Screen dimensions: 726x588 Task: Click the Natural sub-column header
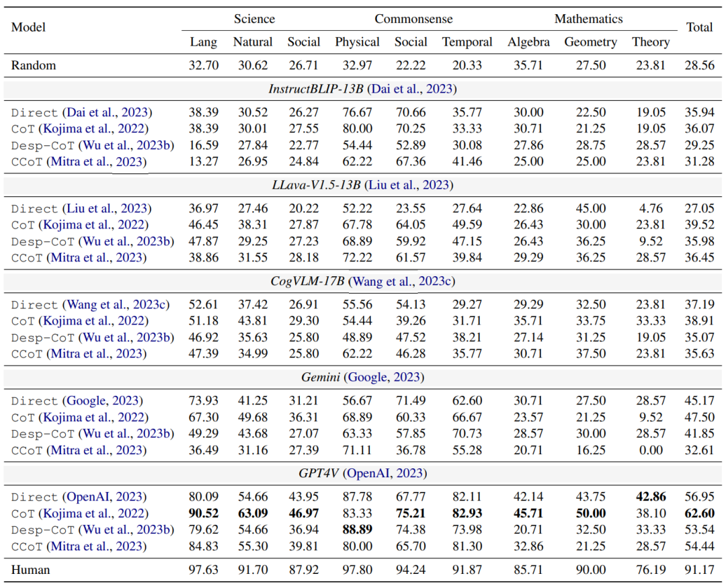pyautogui.click(x=253, y=42)
